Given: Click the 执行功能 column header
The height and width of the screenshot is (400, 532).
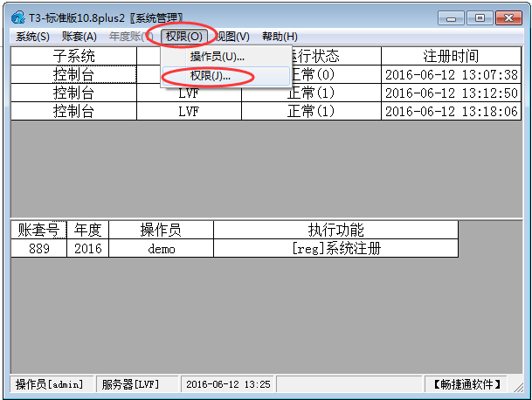Looking at the screenshot, I should (x=336, y=230).
